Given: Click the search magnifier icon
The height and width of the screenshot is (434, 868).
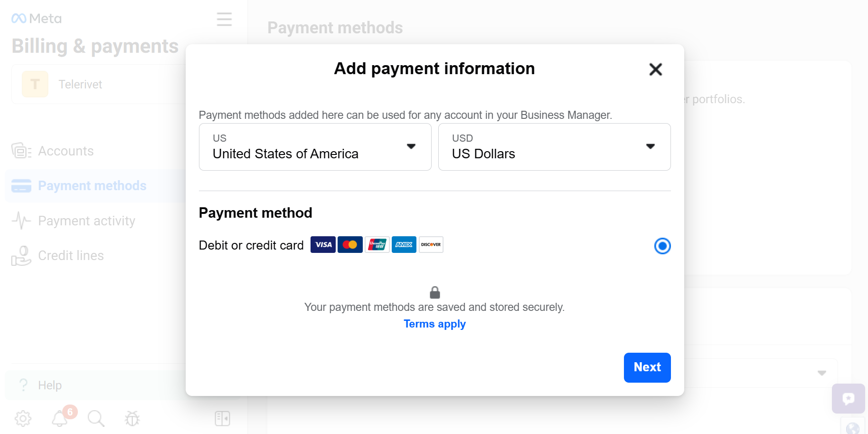Looking at the screenshot, I should (x=96, y=418).
